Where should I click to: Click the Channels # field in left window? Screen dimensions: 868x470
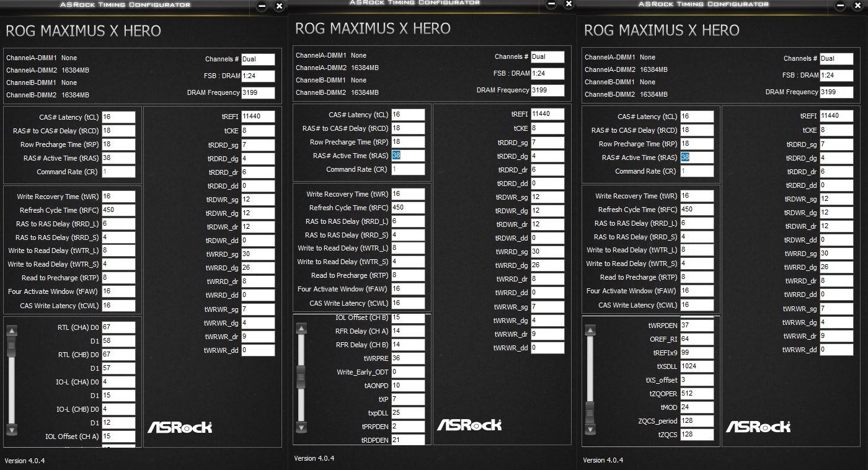[258, 60]
